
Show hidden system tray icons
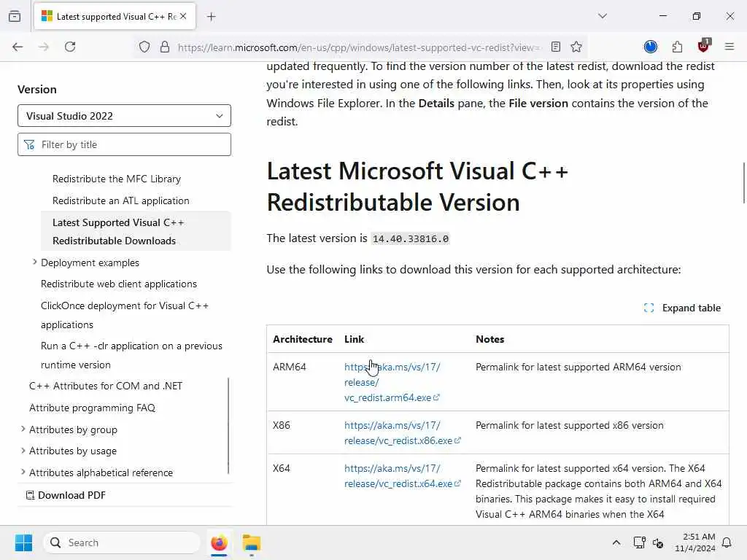point(616,542)
